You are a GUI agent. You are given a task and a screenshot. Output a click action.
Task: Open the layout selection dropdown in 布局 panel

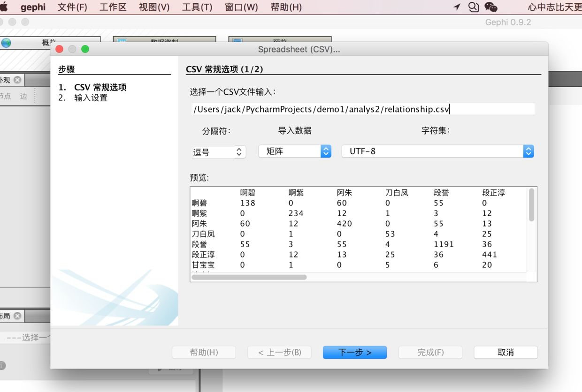[x=25, y=337]
